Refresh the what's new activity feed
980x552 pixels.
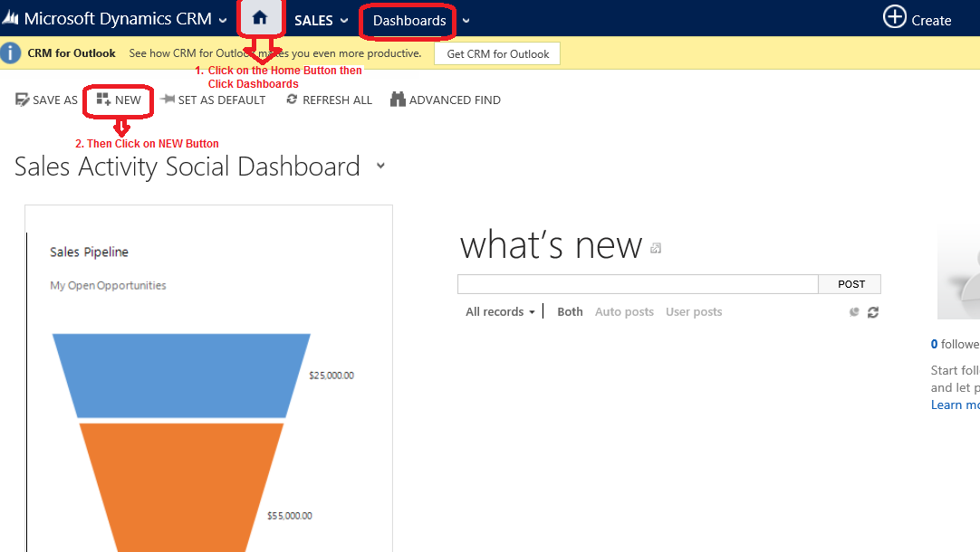point(873,312)
